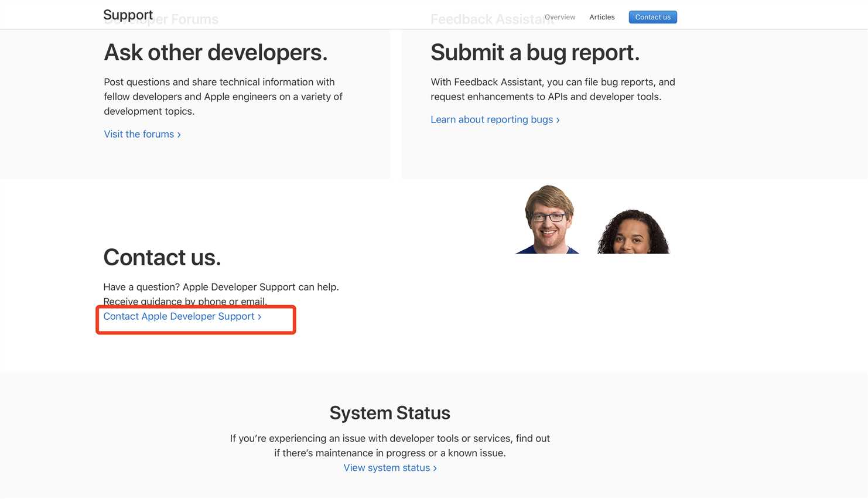Select the large Contact us heading
This screenshot has width=868, height=499.
[162, 258]
